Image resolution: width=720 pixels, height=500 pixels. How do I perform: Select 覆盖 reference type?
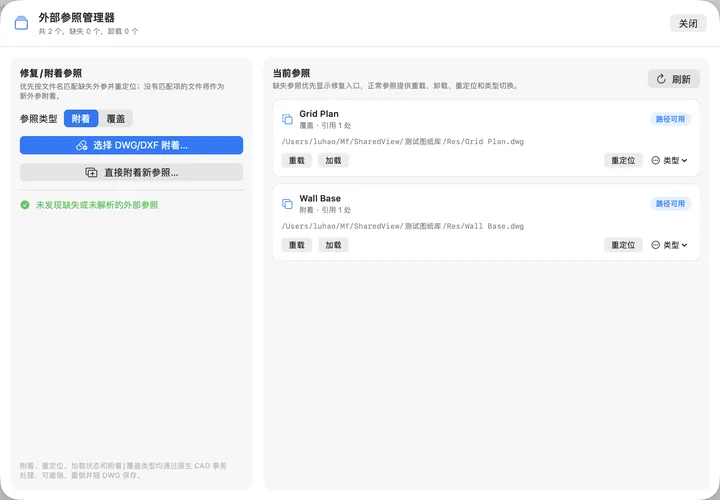click(x=116, y=118)
